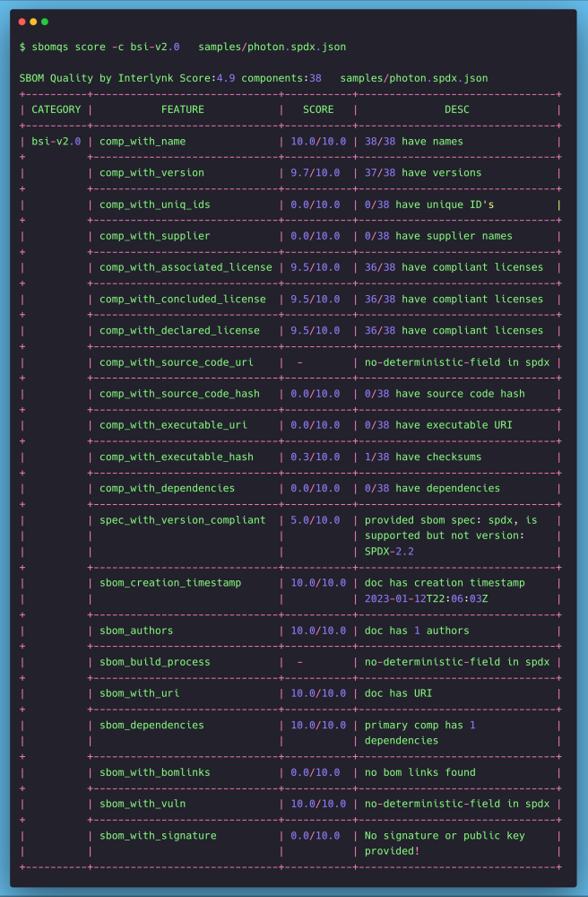Image resolution: width=588 pixels, height=897 pixels.
Task: Select the sbom_with_signature feature text
Action: point(158,836)
